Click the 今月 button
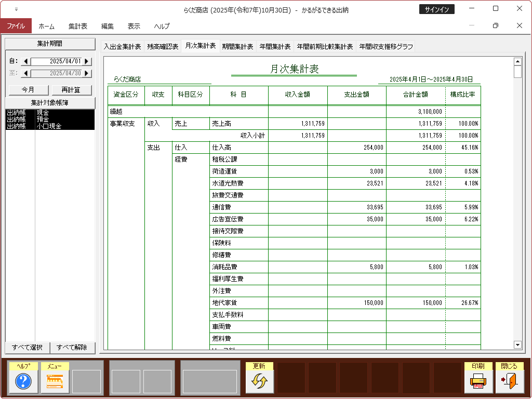The image size is (532, 399). (x=28, y=90)
